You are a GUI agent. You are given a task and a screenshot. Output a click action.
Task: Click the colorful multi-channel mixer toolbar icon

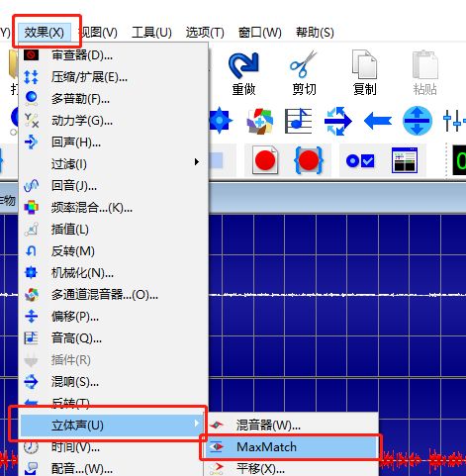click(260, 122)
